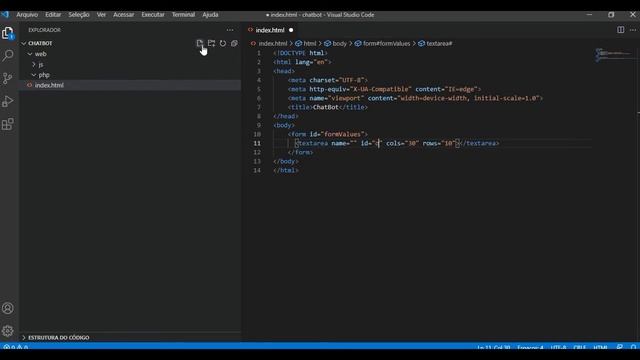Collapse the php folder
The image size is (640, 360).
34,75
